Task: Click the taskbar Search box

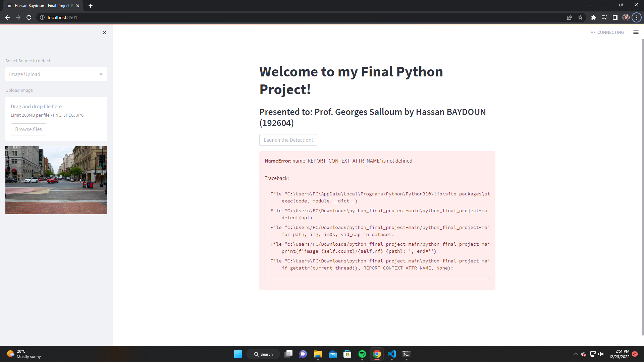Action: [x=263, y=354]
